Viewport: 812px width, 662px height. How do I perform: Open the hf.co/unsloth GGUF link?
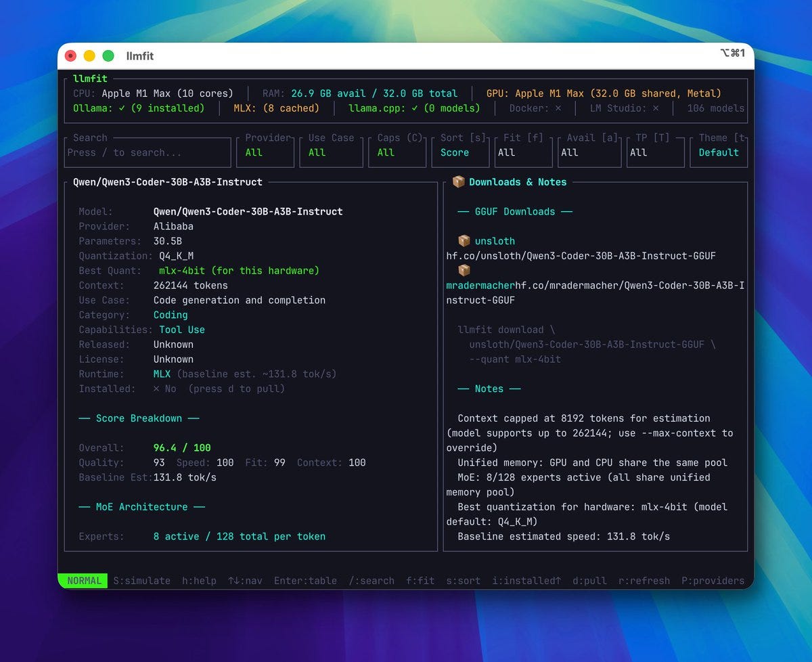pyautogui.click(x=581, y=256)
